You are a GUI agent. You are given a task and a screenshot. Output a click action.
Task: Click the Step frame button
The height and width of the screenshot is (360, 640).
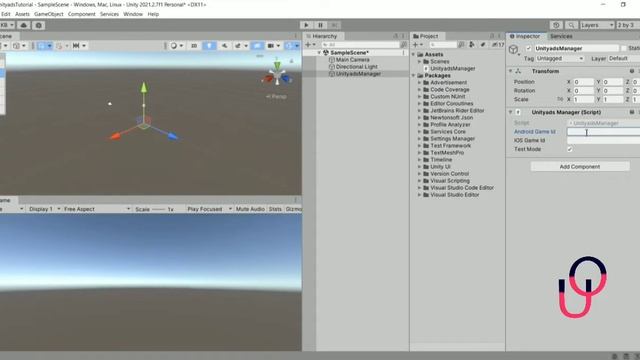point(334,25)
